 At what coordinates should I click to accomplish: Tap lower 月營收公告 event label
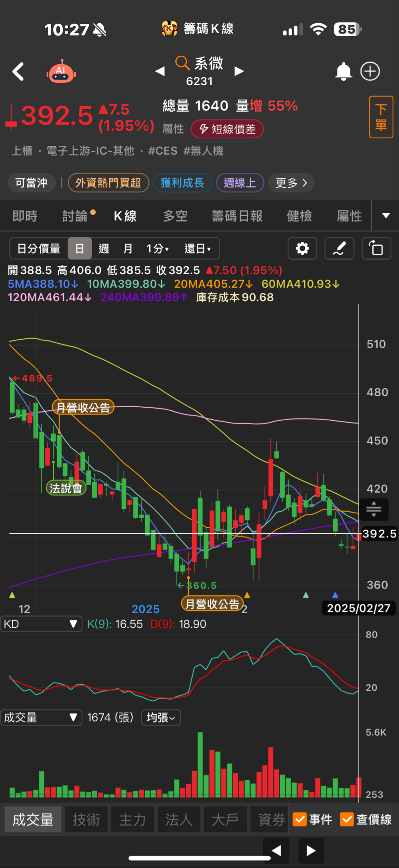(212, 604)
